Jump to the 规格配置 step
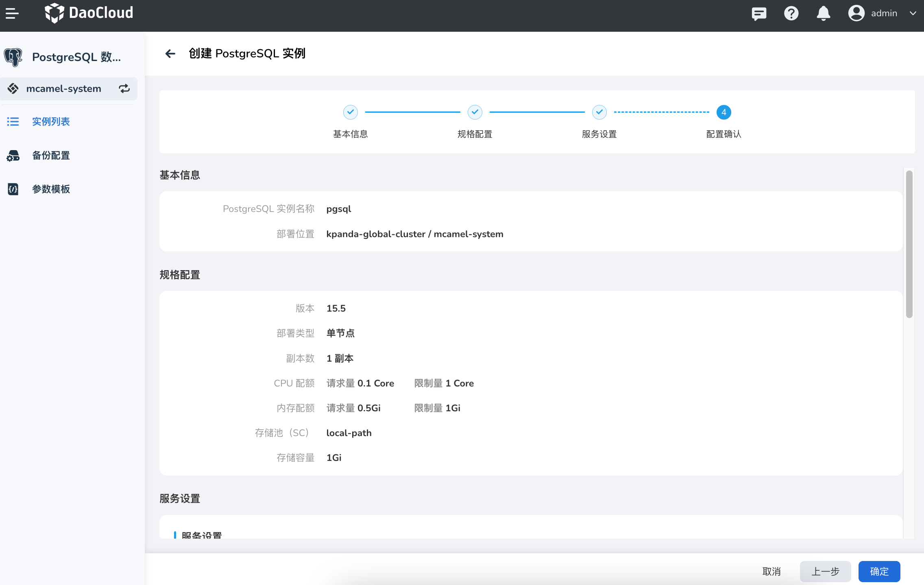Screen dimensions: 924x585 pyautogui.click(x=475, y=112)
